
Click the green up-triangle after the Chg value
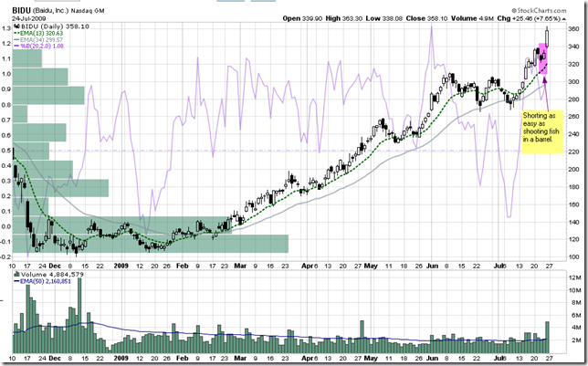coord(564,19)
